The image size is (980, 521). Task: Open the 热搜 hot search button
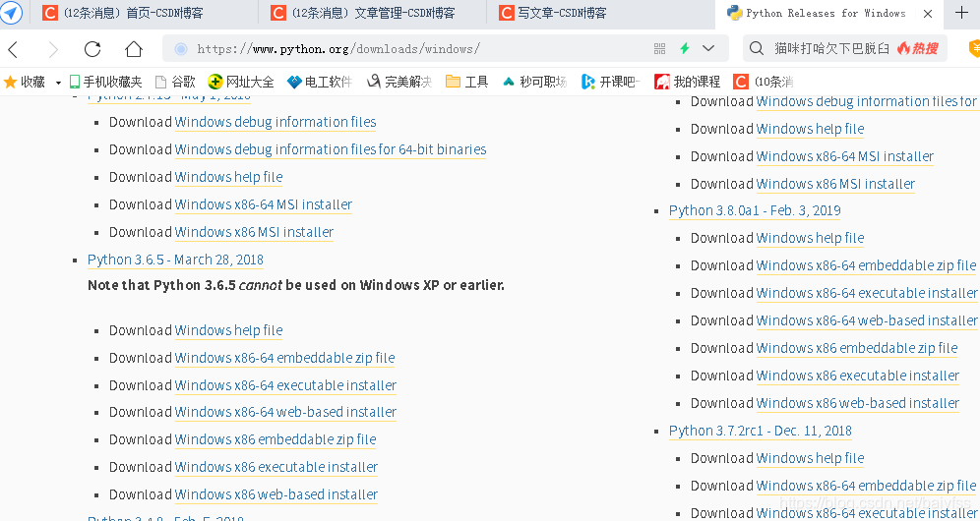917,49
